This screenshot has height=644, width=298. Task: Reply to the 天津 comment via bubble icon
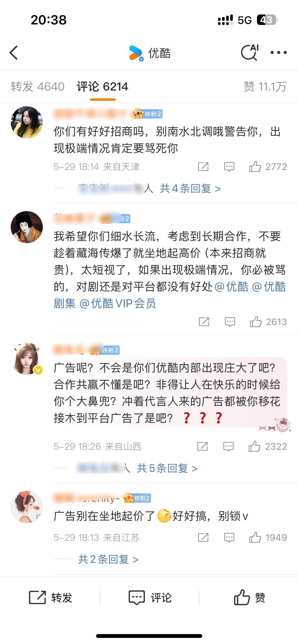tap(229, 167)
